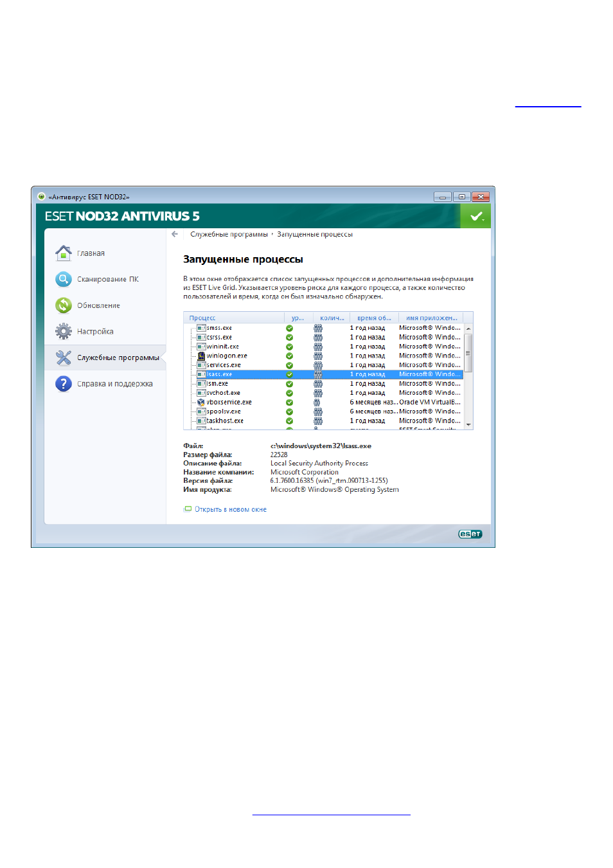Click file size value 22528
Image resolution: width=613 pixels, height=868 pixels.
pyautogui.click(x=279, y=455)
